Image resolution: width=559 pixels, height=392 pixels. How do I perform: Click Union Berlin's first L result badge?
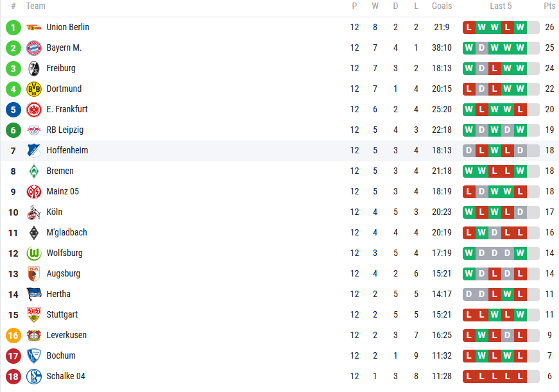click(x=469, y=28)
